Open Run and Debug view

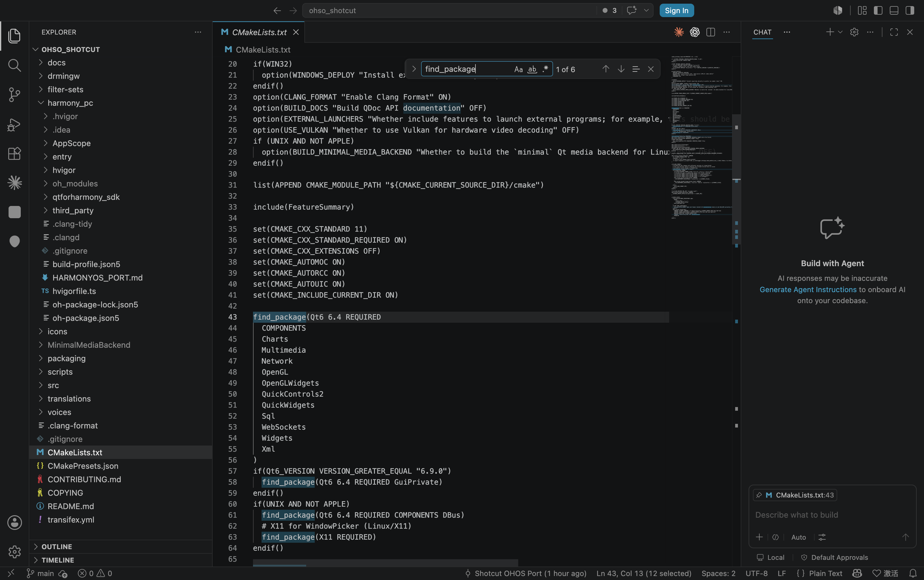coord(14,124)
